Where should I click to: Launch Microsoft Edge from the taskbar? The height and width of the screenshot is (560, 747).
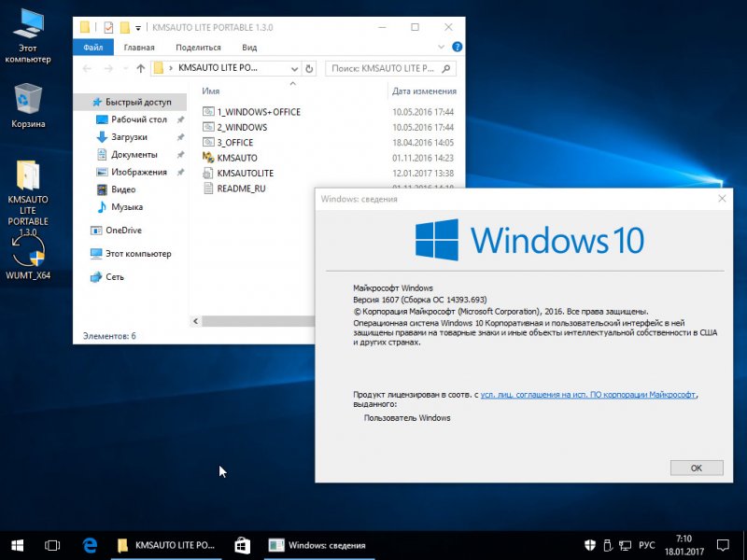coord(90,545)
